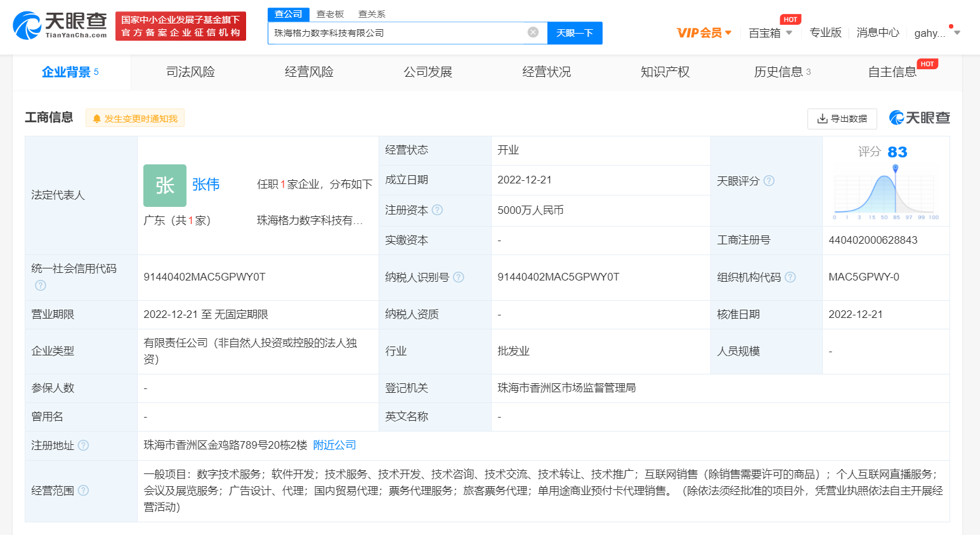Screen dimensions: 980x535
Task: Open the legal representative 张伟 link
Action: (x=206, y=185)
